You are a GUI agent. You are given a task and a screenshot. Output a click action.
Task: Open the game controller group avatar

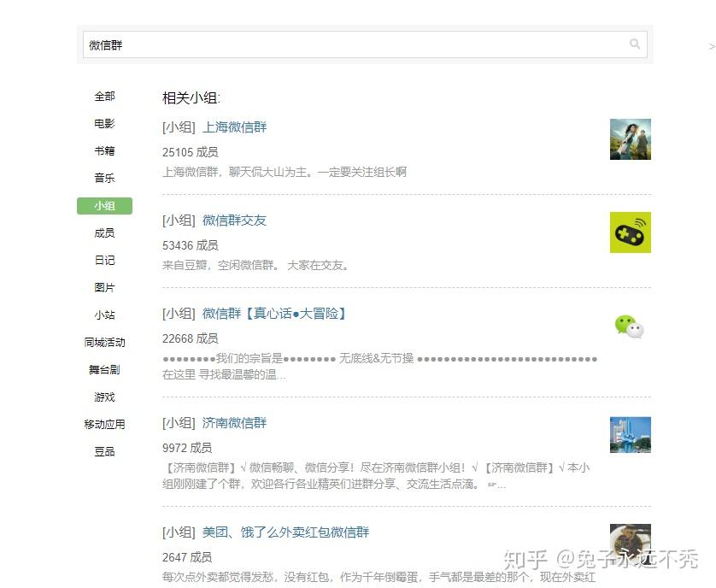pyautogui.click(x=631, y=232)
